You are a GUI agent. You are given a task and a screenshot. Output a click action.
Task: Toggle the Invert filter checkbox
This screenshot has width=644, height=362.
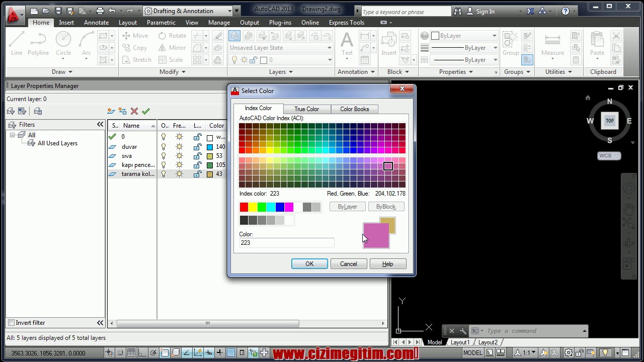(11, 323)
